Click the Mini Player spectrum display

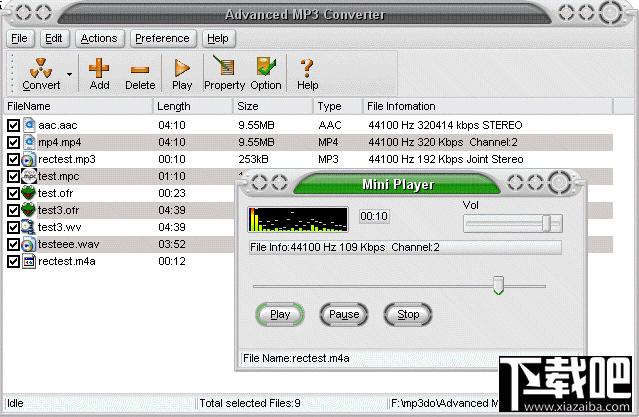298,220
